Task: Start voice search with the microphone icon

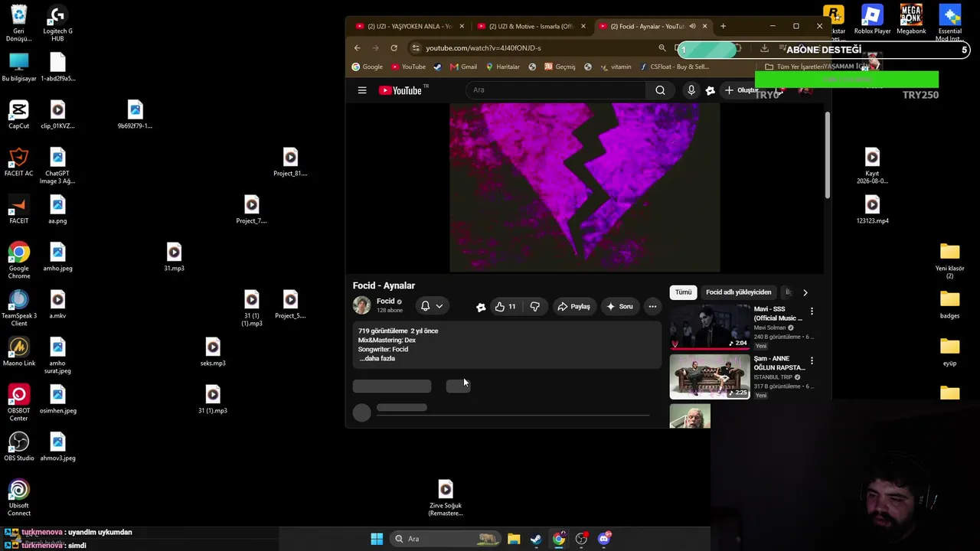Action: click(691, 90)
